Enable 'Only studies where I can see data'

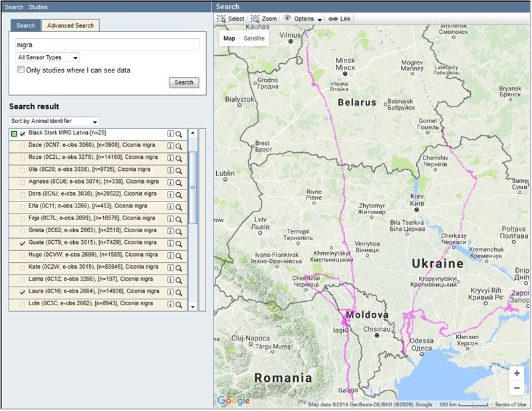[21, 70]
